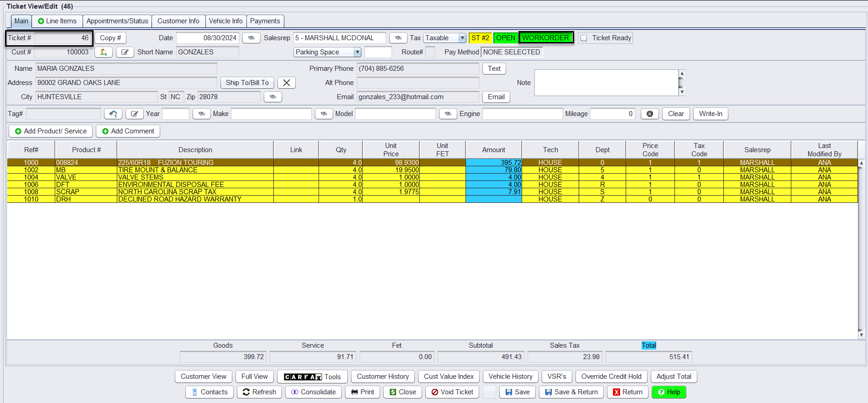Viewport: 868px width, 403px height.
Task: Open the Zip code lookup binoculars icon
Action: click(272, 97)
